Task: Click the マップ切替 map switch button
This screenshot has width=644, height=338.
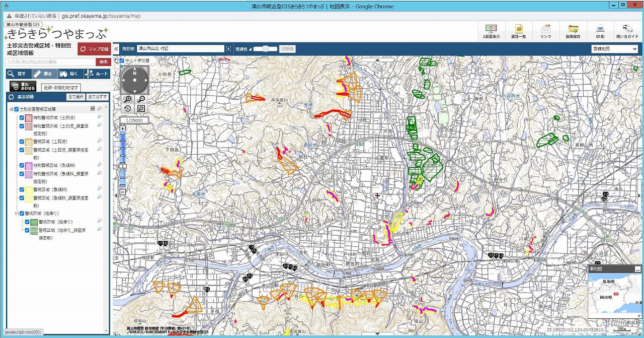Action: (94, 49)
